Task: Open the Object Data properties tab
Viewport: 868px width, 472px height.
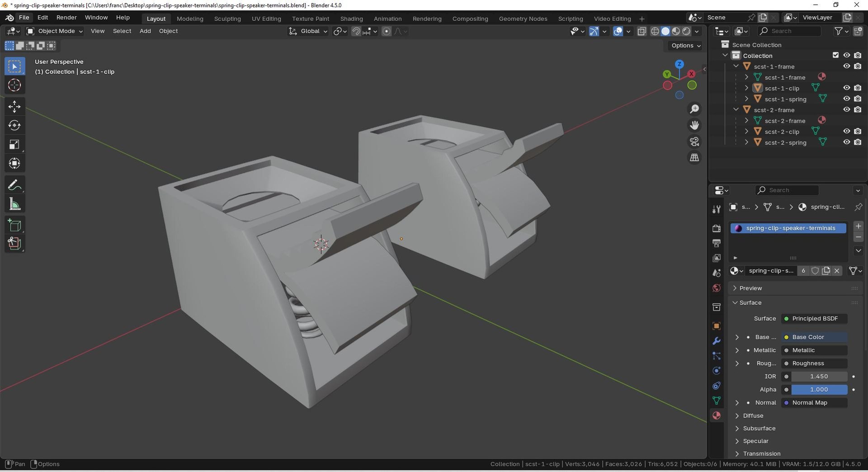Action: (x=716, y=401)
